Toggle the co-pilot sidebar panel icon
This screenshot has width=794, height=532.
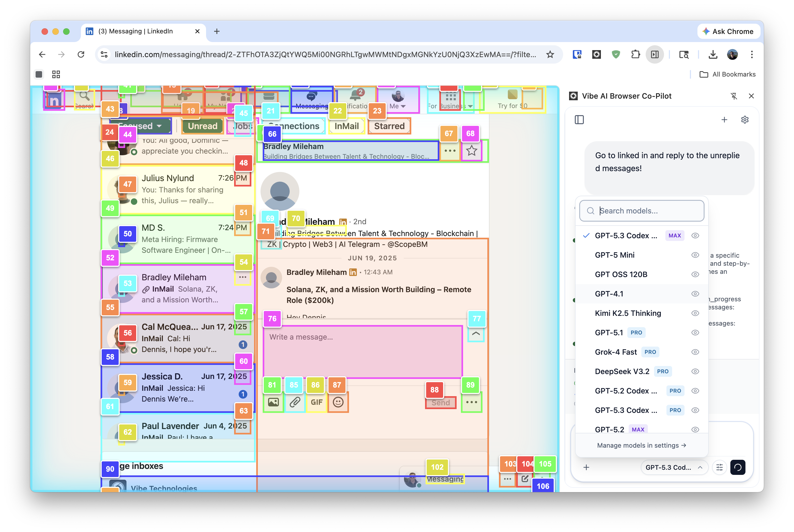click(579, 120)
